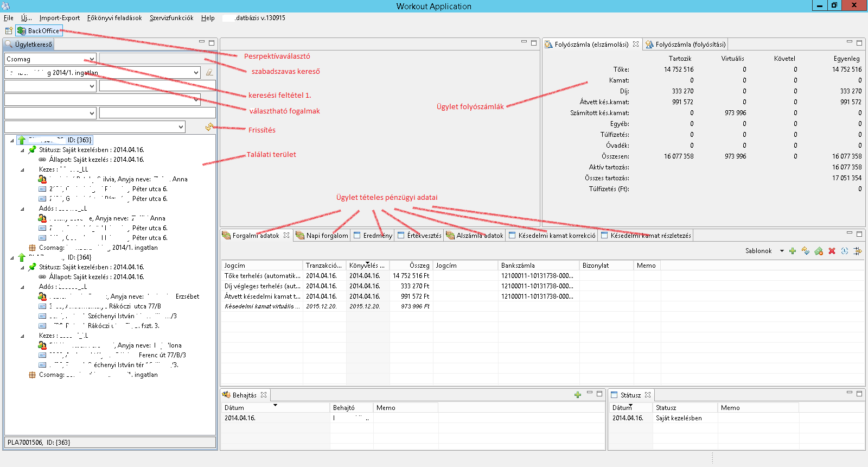This screenshot has height=467, width=868.
Task: Sort by the Összeg column header
Action: coord(411,266)
